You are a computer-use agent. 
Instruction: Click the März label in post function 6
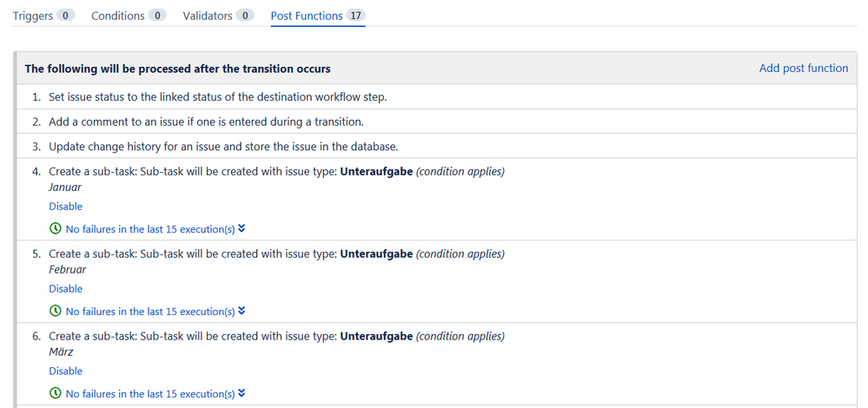[61, 352]
